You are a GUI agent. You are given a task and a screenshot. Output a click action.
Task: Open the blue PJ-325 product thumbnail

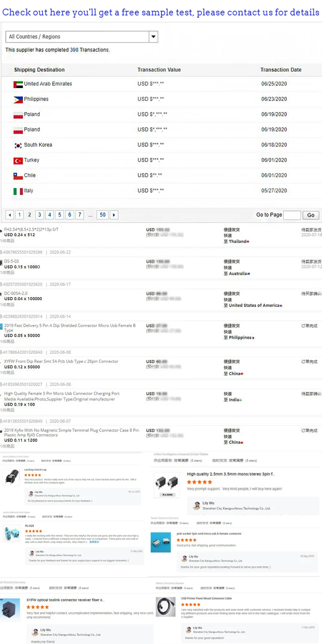pyautogui.click(x=11, y=533)
